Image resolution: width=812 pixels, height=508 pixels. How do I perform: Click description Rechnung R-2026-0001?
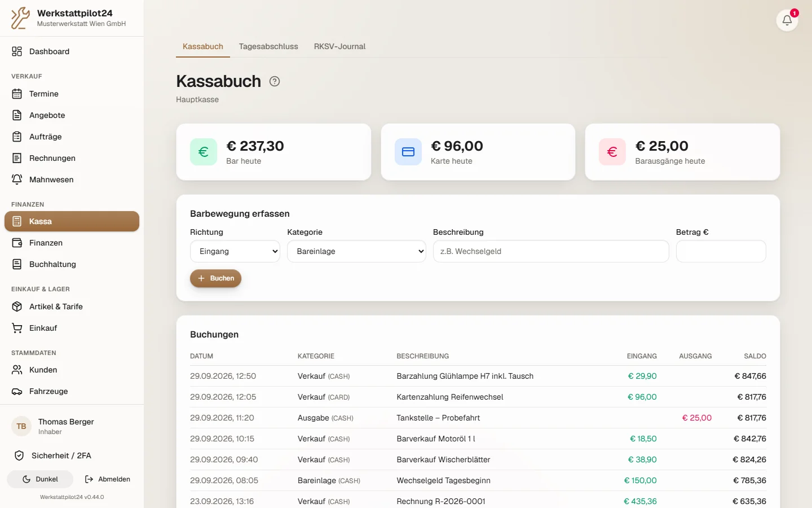point(441,501)
